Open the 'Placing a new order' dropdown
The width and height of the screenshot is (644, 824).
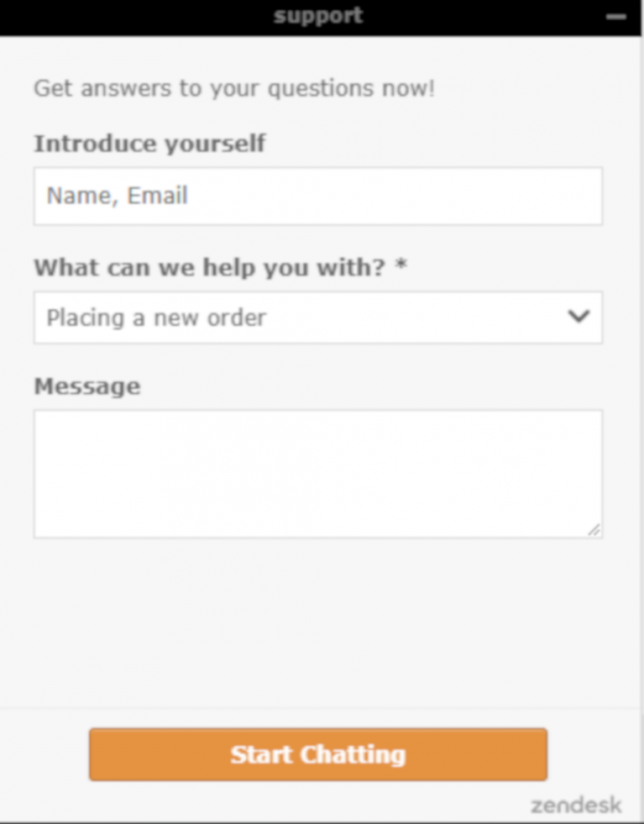click(x=317, y=318)
